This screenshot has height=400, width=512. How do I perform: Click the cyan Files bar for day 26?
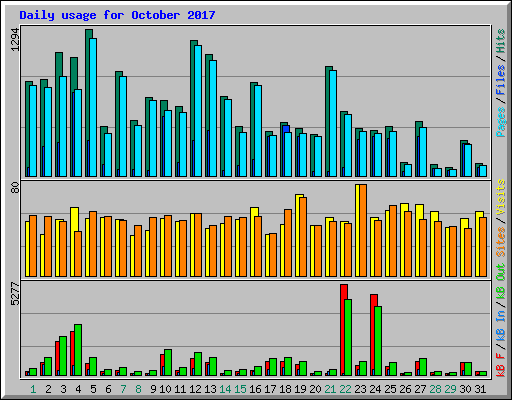408,170
